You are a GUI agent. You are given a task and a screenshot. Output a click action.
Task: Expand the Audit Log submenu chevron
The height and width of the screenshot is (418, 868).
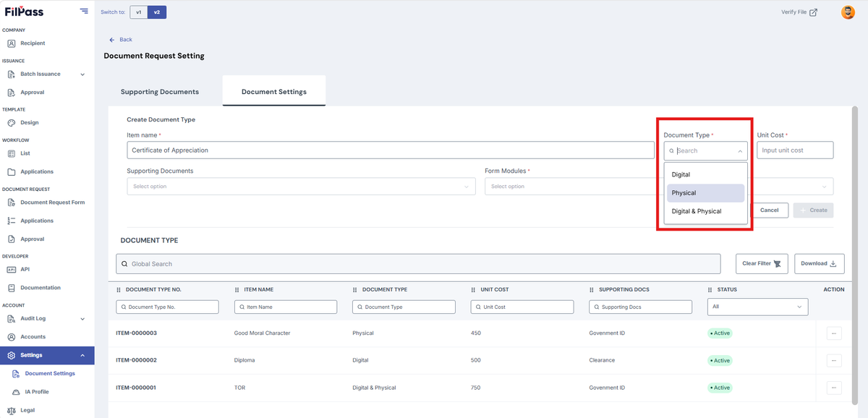point(82,318)
